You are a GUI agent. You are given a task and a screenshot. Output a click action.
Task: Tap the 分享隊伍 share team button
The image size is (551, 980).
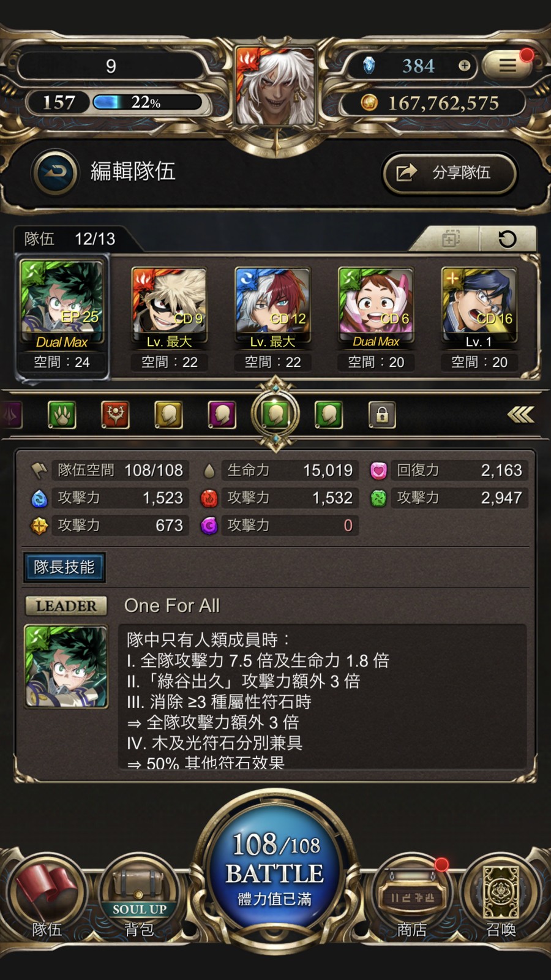[450, 173]
